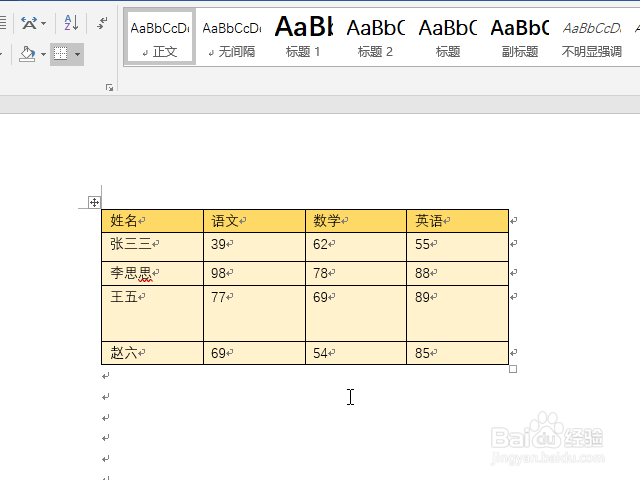This screenshot has height=480, width=640.
Task: Click the 英语 header cell
Action: tap(458, 221)
